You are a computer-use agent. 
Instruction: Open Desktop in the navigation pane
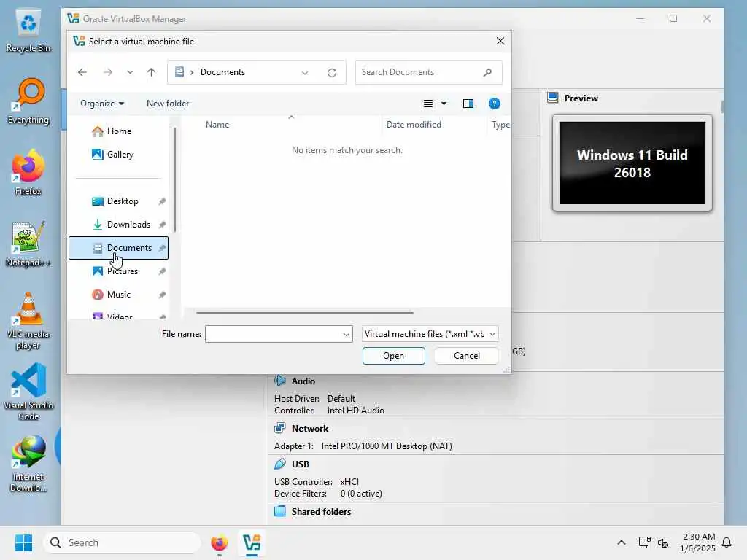(x=119, y=201)
